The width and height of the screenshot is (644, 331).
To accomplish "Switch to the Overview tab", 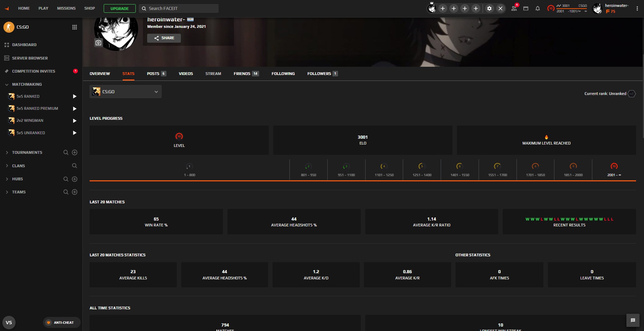I will pyautogui.click(x=100, y=74).
